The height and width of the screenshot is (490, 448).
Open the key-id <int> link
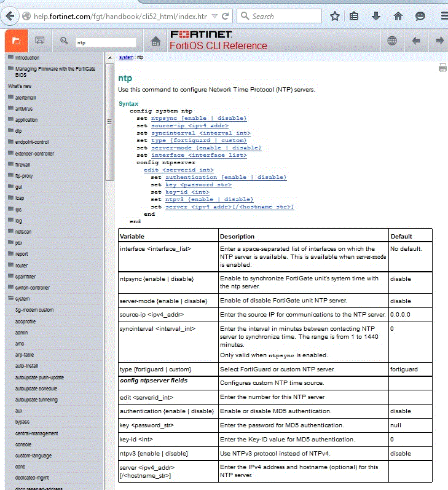click(187, 192)
